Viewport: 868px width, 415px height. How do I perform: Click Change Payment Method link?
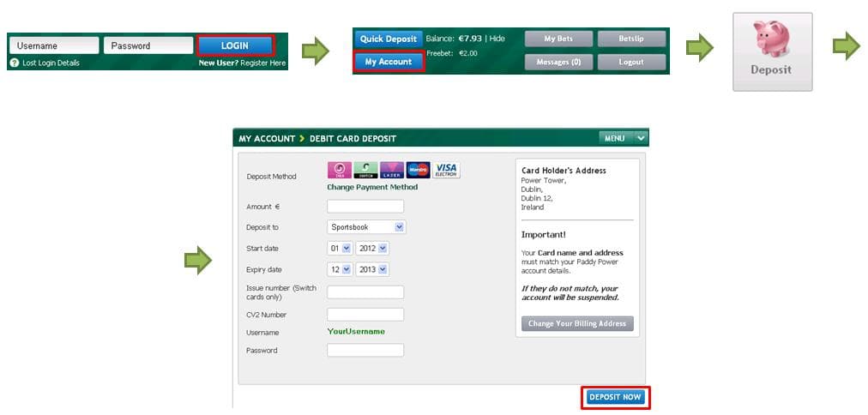point(372,187)
